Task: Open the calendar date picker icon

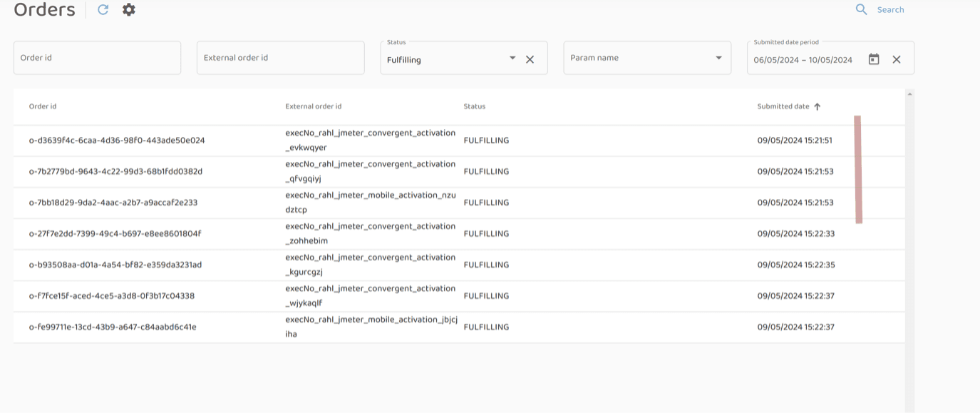Action: 874,59
